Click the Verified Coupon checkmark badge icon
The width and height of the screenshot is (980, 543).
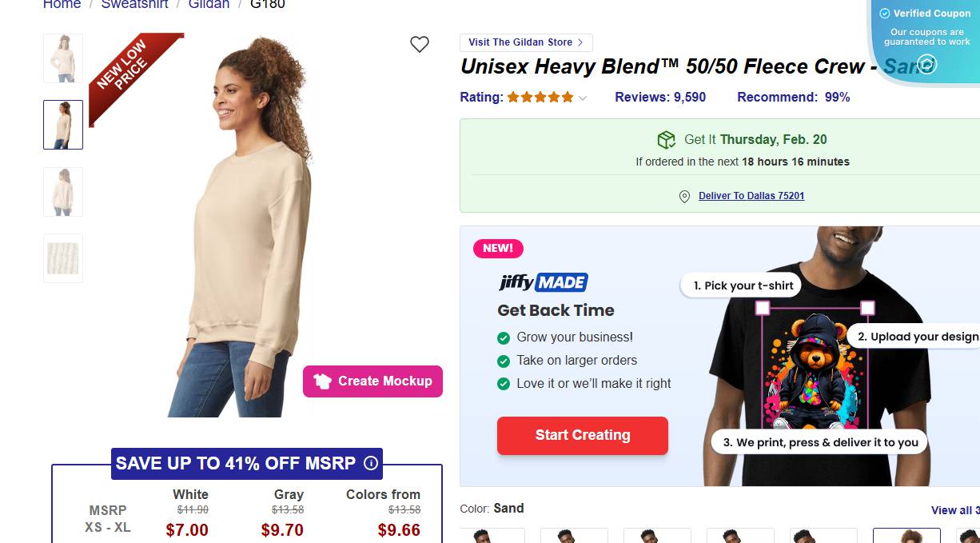point(885,14)
